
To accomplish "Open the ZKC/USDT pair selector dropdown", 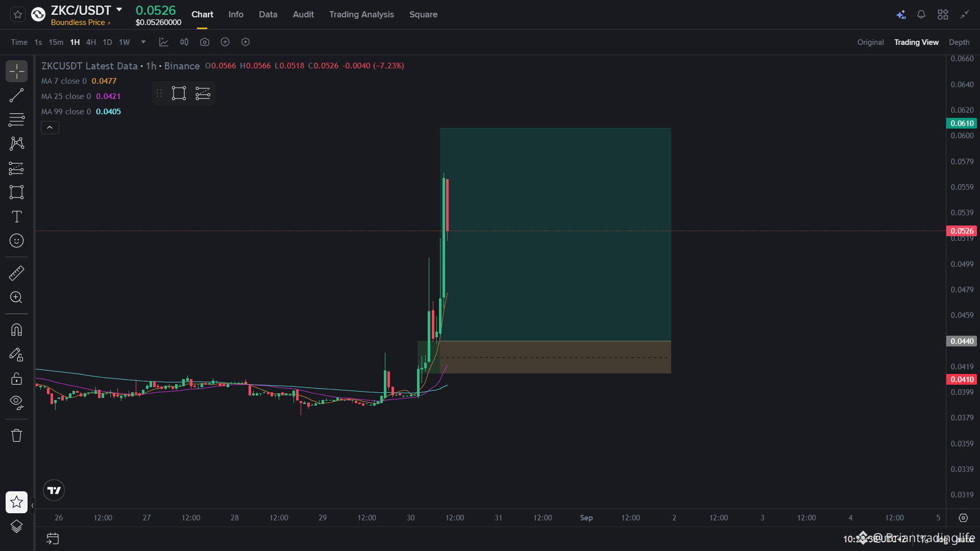I will coord(119,10).
